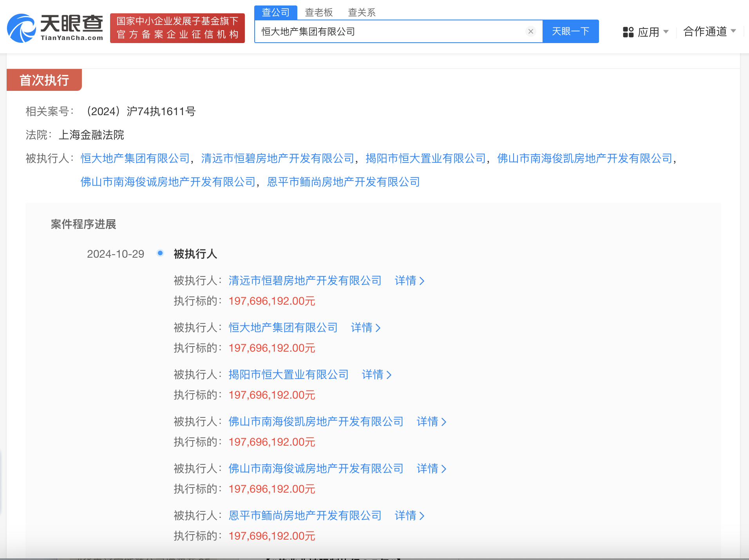Click 佛山市南海俊凯房地产开发有限公司 in the case progress list
The image size is (749, 560).
click(316, 421)
